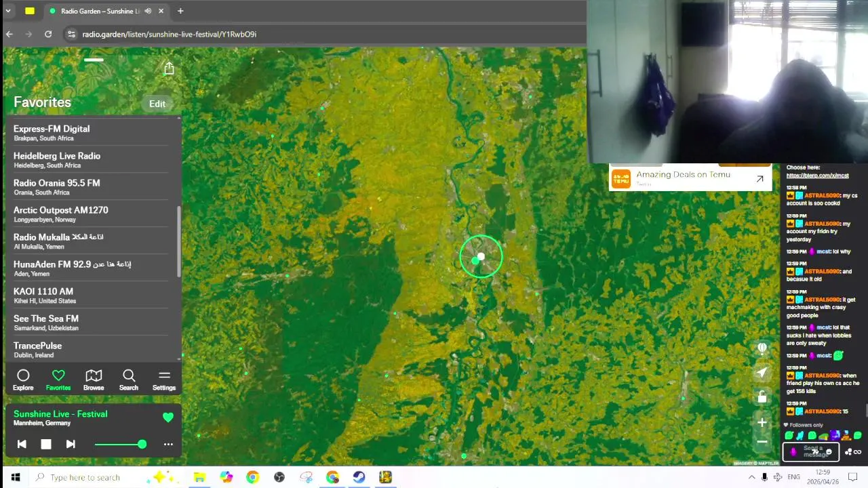The width and height of the screenshot is (868, 488).
Task: Open File Explorer from the taskbar
Action: [x=199, y=477]
